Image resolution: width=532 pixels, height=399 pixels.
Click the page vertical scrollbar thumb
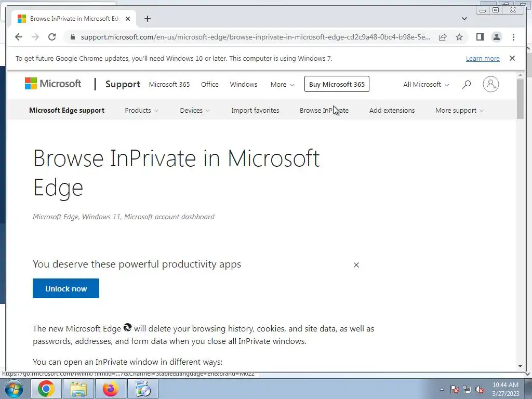(520, 98)
